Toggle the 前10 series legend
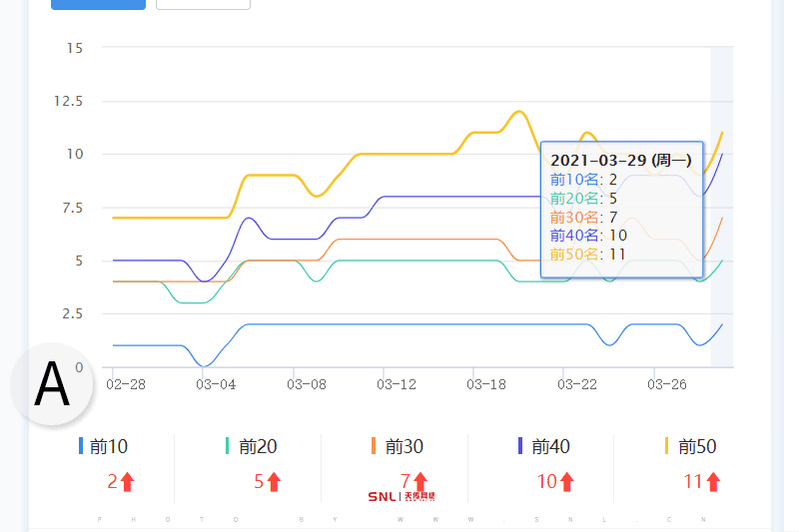The height and width of the screenshot is (532, 799). click(x=108, y=446)
